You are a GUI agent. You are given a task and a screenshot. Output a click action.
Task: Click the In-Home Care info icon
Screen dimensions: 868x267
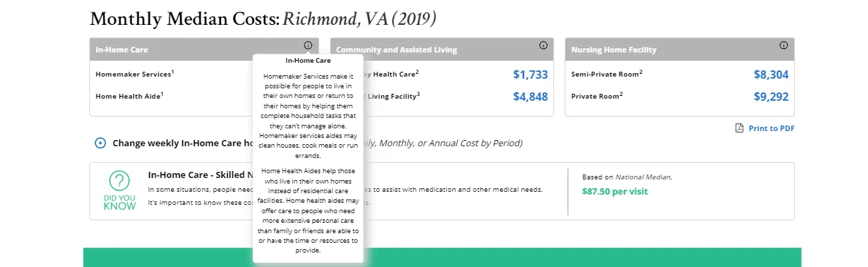coord(307,46)
